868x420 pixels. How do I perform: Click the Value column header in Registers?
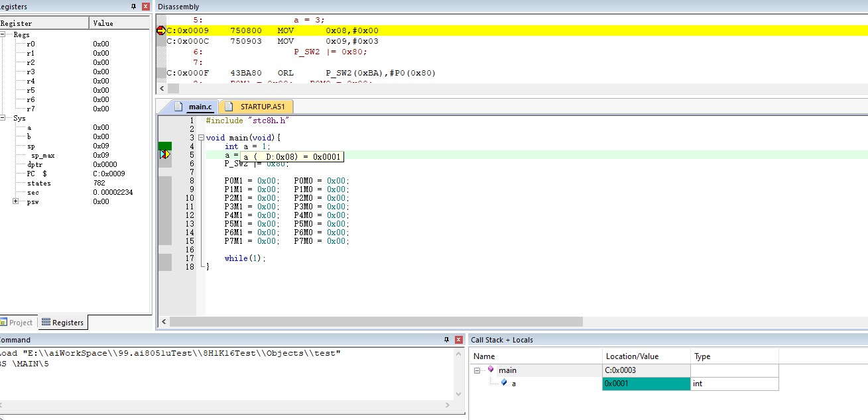(x=120, y=23)
